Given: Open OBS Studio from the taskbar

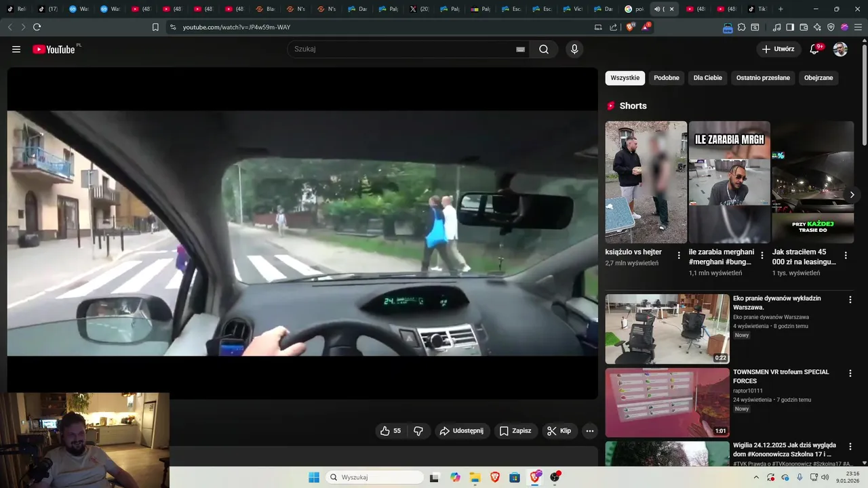Looking at the screenshot, I should 555,477.
